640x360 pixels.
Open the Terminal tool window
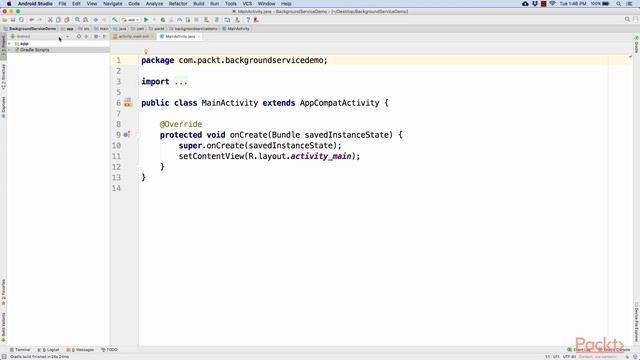pyautogui.click(x=20, y=350)
